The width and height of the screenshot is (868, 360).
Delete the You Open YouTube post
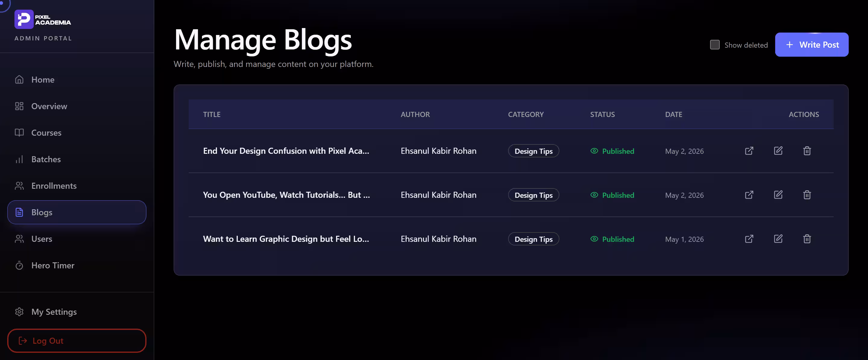pyautogui.click(x=807, y=195)
